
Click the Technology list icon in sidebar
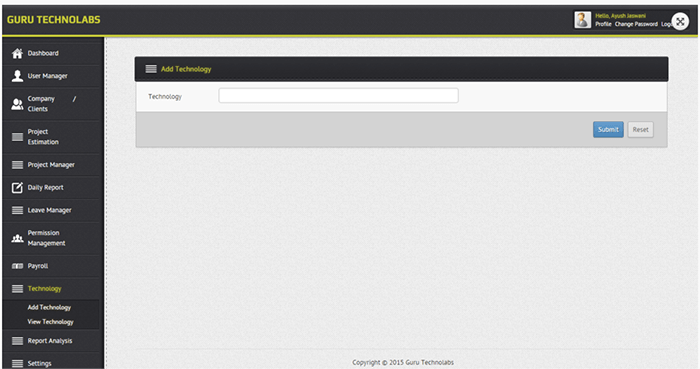pyautogui.click(x=17, y=289)
